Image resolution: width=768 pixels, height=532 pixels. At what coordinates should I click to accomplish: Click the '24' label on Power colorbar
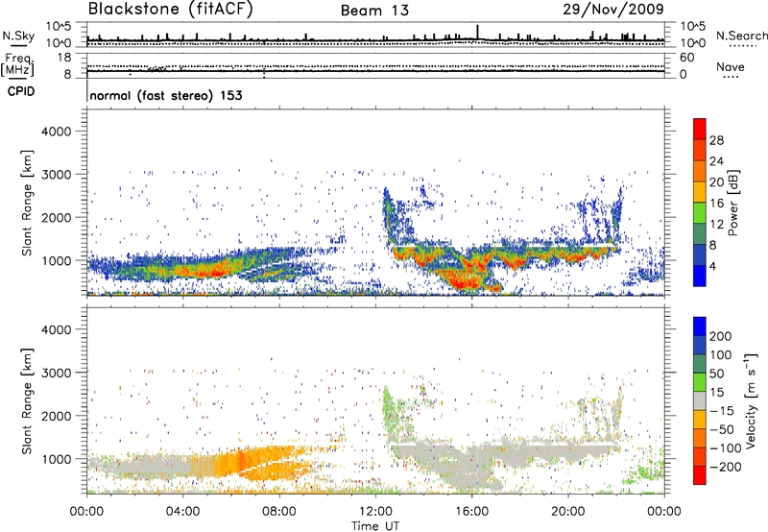coord(716,161)
